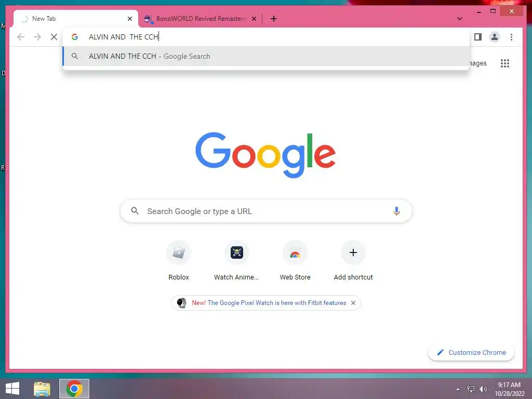Image resolution: width=532 pixels, height=399 pixels.
Task: Open a new tab with the plus button
Action: [x=274, y=19]
